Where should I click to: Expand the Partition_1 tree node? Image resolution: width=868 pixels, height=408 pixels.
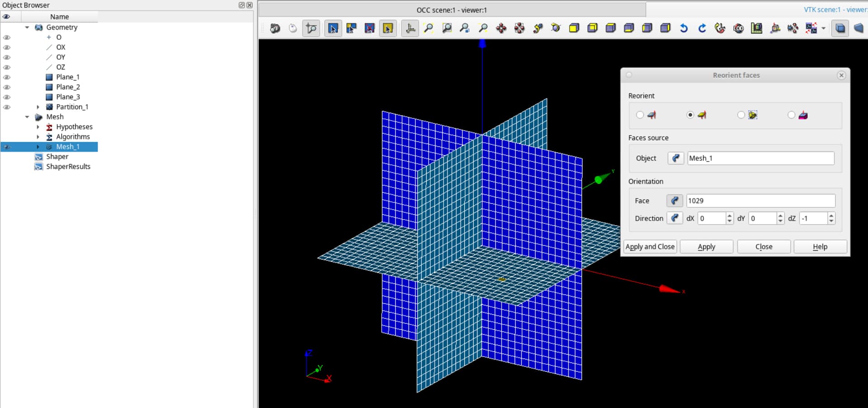pyautogui.click(x=38, y=107)
